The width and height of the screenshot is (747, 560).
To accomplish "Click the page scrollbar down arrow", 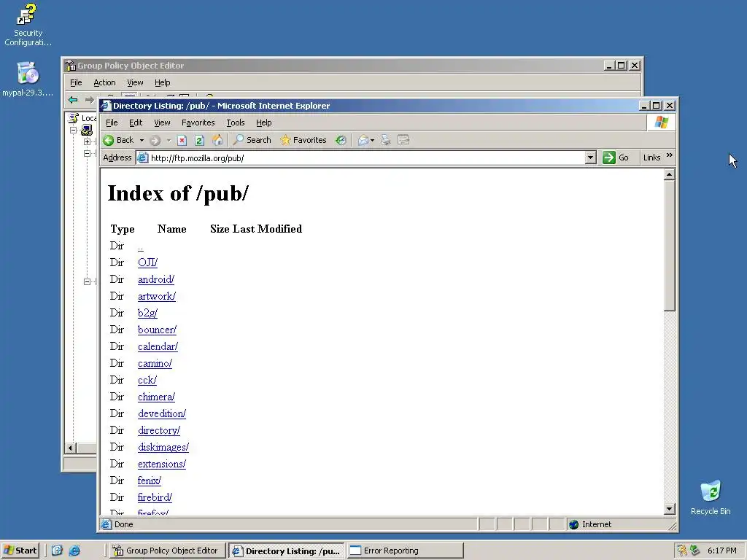I will click(x=670, y=509).
